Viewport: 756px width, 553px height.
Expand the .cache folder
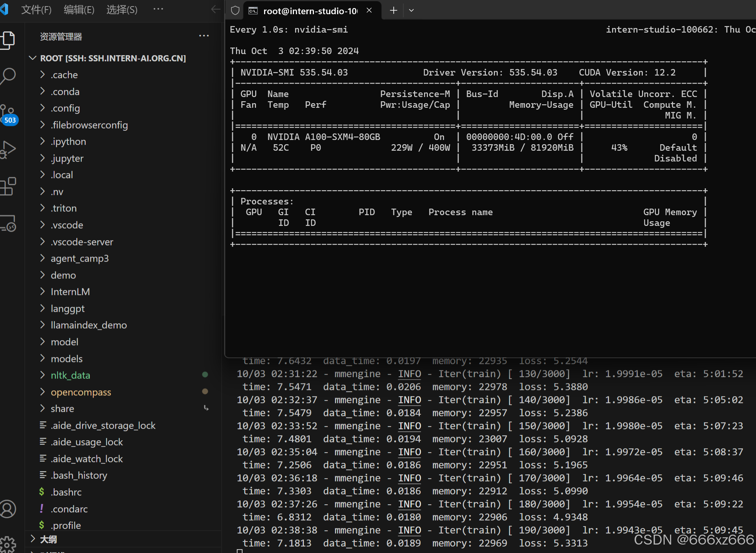click(x=64, y=75)
